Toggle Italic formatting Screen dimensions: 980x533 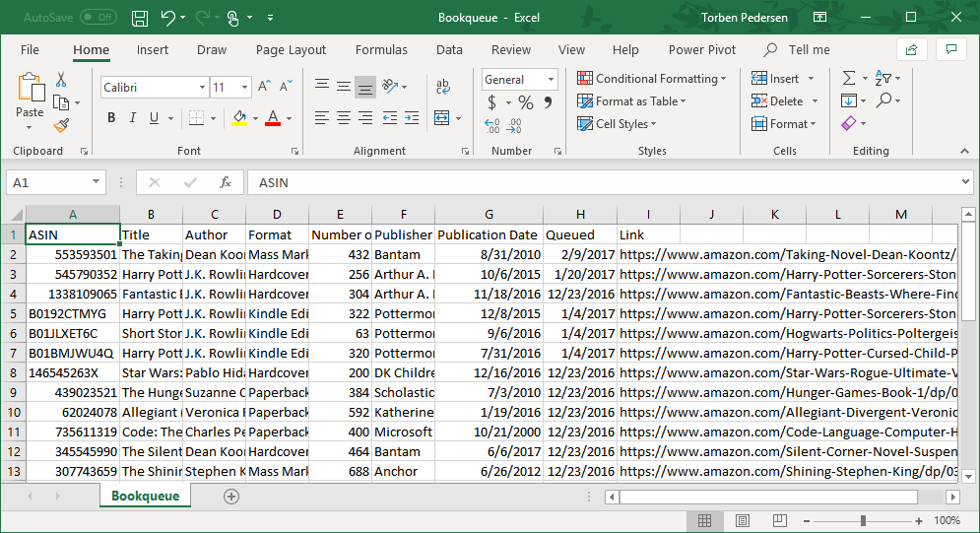(x=133, y=117)
